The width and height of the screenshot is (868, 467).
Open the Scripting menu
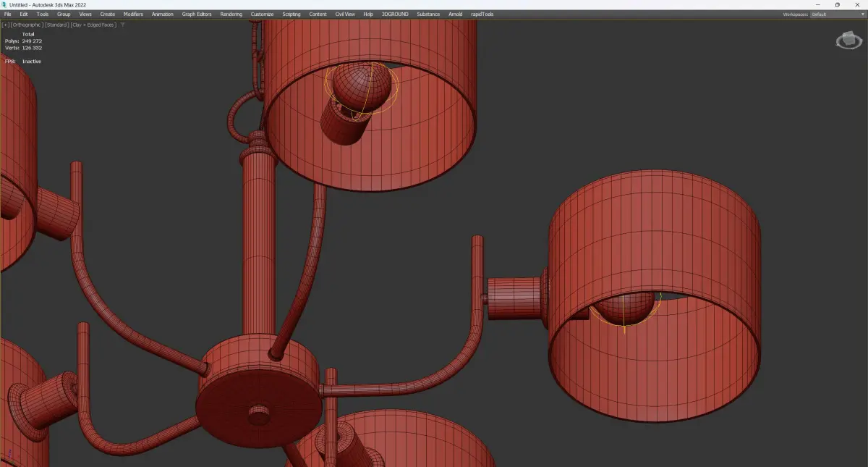click(292, 14)
